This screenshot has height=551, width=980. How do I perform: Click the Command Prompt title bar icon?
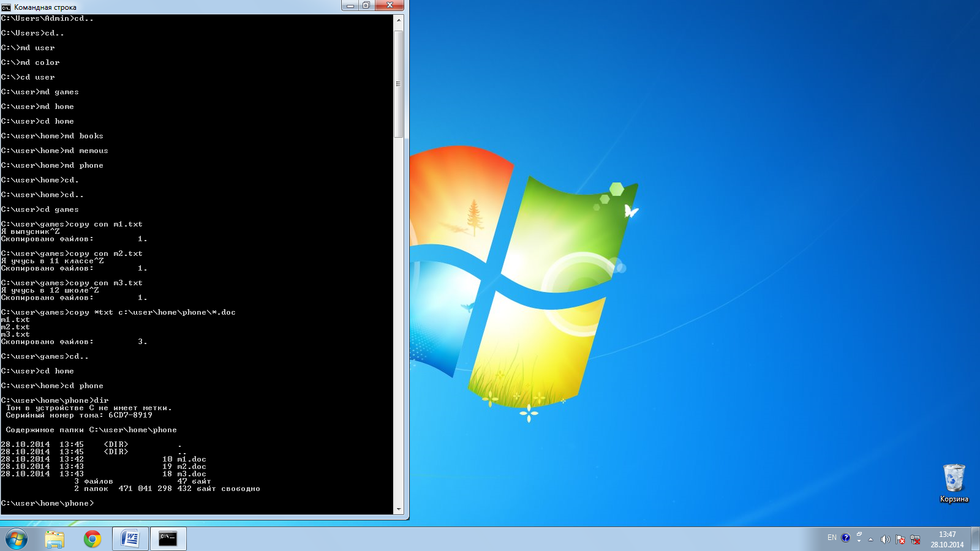click(6, 7)
